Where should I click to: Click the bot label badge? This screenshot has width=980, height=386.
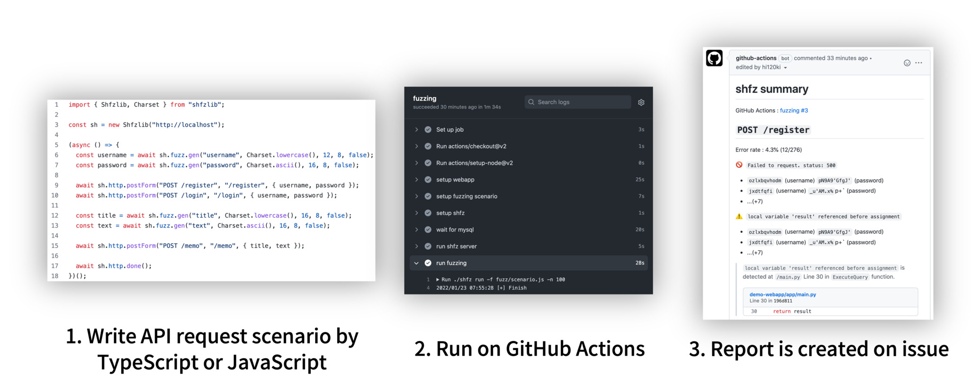(785, 58)
